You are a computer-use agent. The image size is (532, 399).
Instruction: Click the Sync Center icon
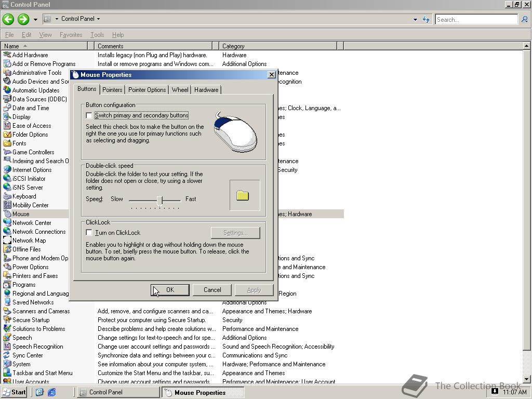pos(7,354)
